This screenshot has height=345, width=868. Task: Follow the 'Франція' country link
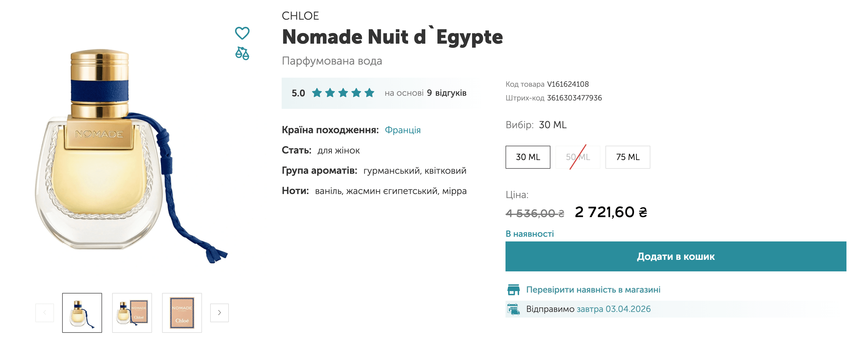[402, 130]
